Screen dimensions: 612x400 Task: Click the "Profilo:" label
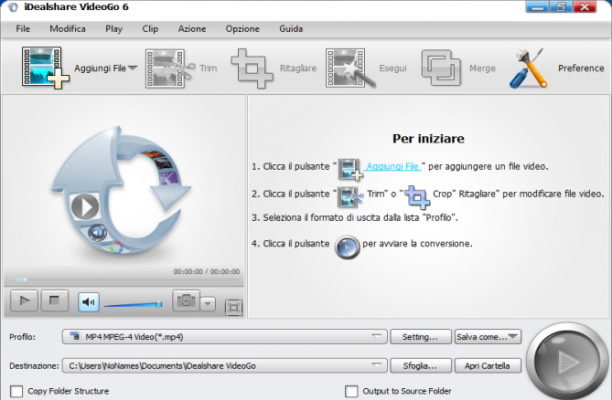coord(22,337)
